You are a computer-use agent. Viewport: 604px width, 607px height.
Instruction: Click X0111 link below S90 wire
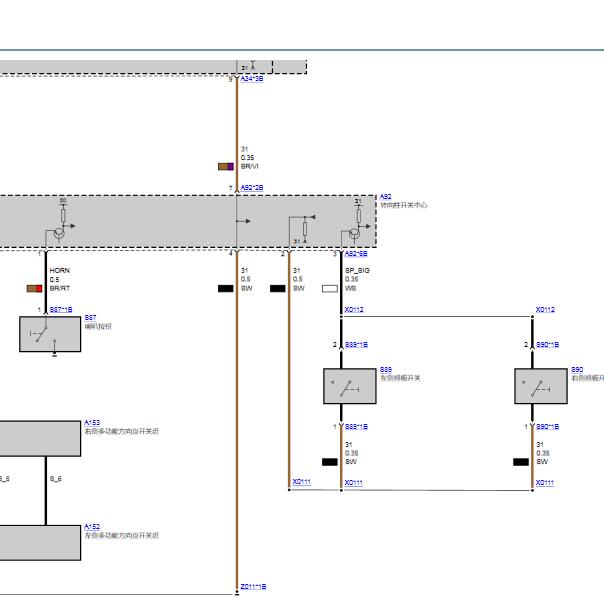coord(545,483)
